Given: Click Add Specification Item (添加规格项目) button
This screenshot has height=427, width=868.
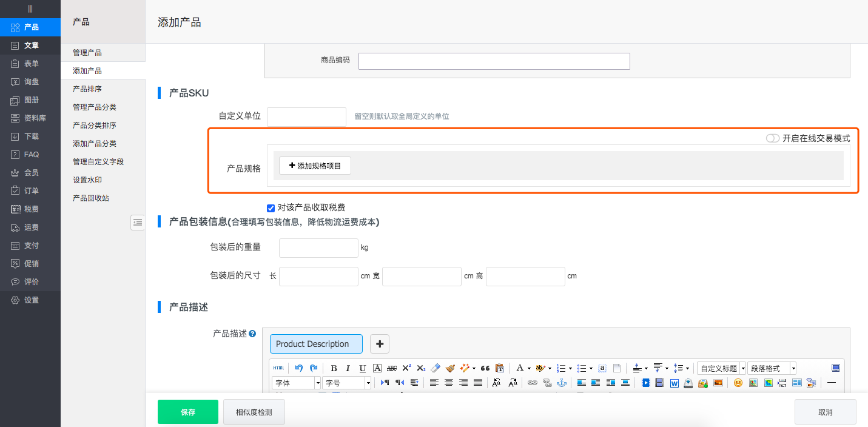Looking at the screenshot, I should 315,166.
